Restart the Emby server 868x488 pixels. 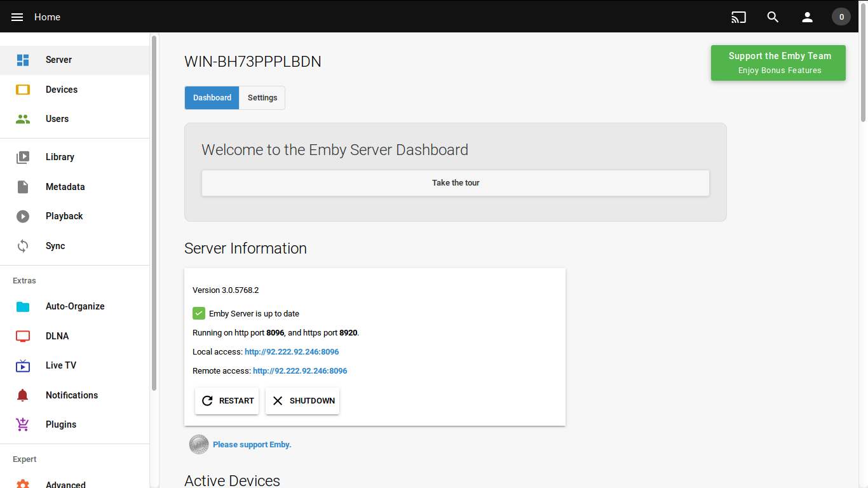coord(227,401)
